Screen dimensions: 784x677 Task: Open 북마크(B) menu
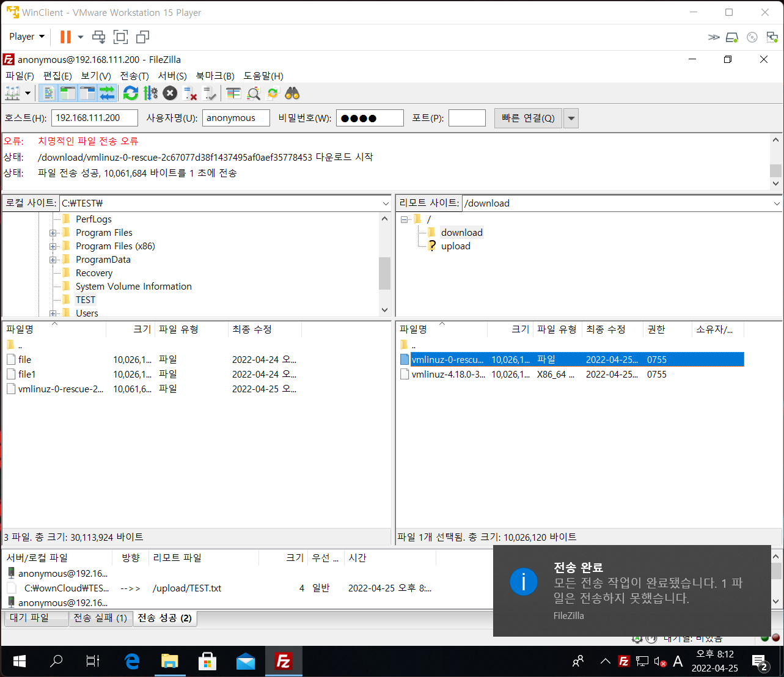pyautogui.click(x=215, y=76)
